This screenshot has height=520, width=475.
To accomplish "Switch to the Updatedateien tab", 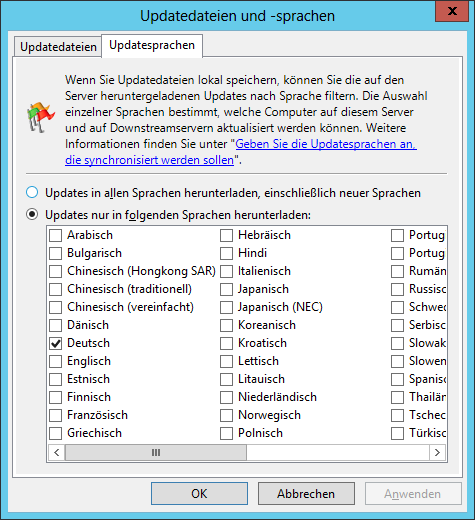I will click(x=58, y=47).
